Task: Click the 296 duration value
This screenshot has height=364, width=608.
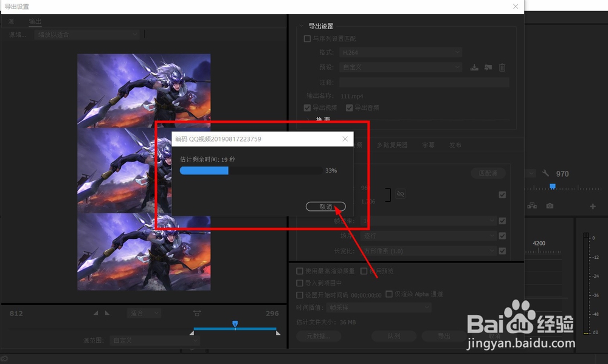Action: [272, 313]
